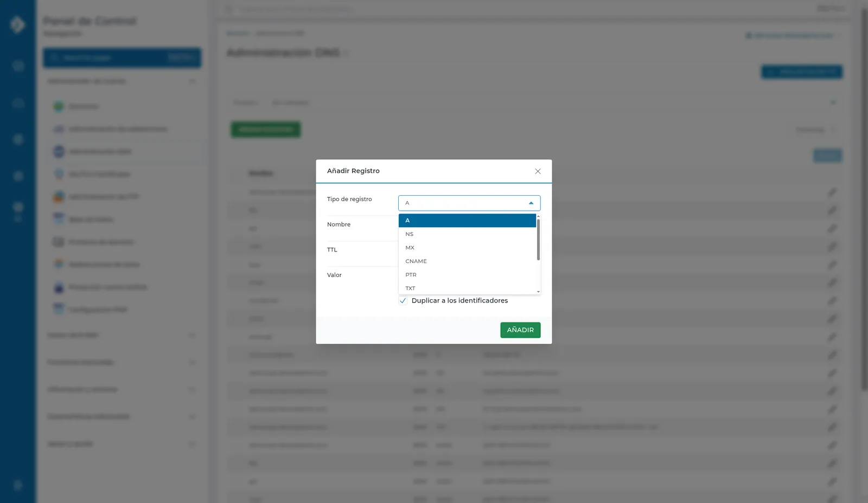
Task: Click the Tipo de registro combo box
Action: click(x=469, y=203)
